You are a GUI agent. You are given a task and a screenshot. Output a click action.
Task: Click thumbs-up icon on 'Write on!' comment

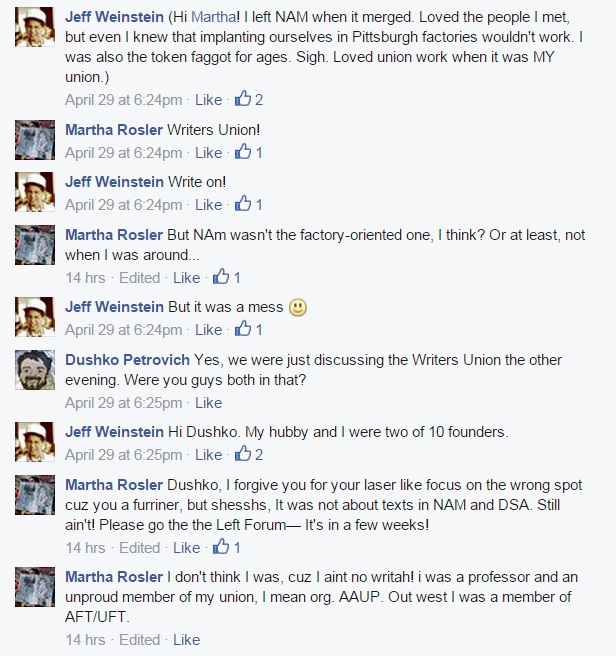(241, 204)
